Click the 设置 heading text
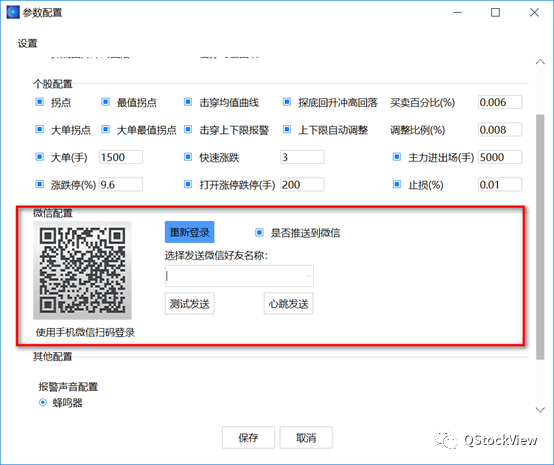Screen dimensions: 554x465 pyautogui.click(x=28, y=43)
